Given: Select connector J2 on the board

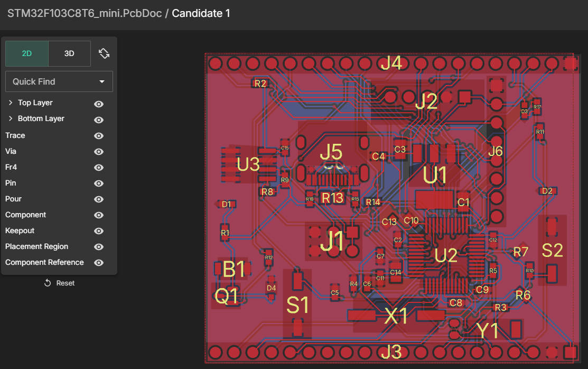Looking at the screenshot, I should click(x=426, y=101).
